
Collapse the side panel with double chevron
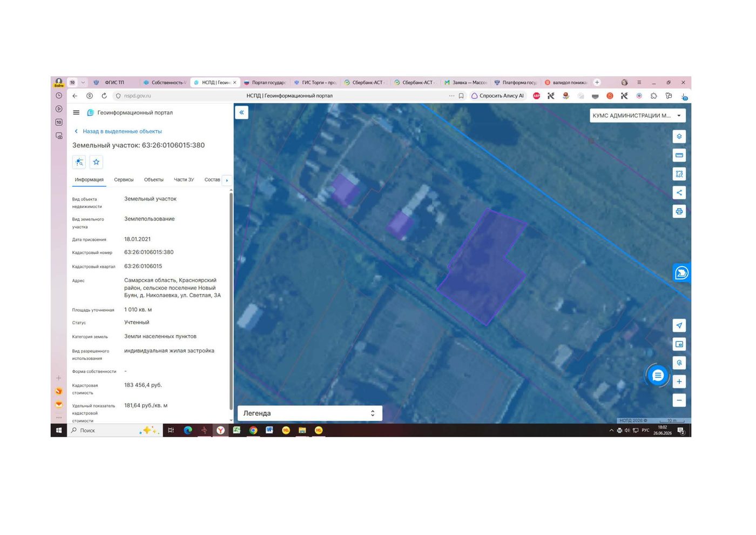(241, 112)
